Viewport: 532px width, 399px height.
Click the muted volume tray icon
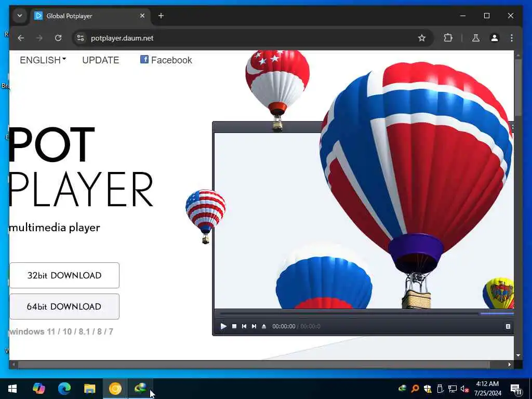(x=465, y=389)
